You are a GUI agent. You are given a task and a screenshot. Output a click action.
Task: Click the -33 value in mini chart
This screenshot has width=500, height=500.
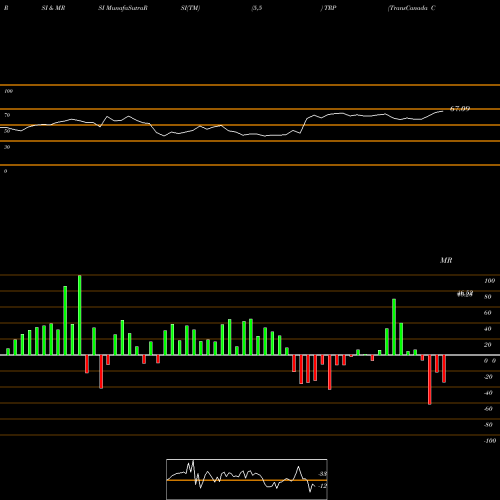point(323,474)
